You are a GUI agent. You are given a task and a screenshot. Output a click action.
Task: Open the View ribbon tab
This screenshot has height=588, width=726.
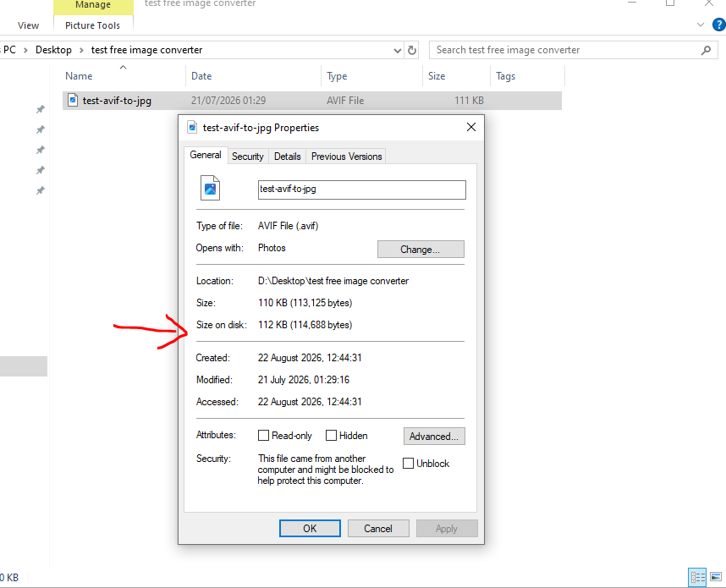click(28, 25)
